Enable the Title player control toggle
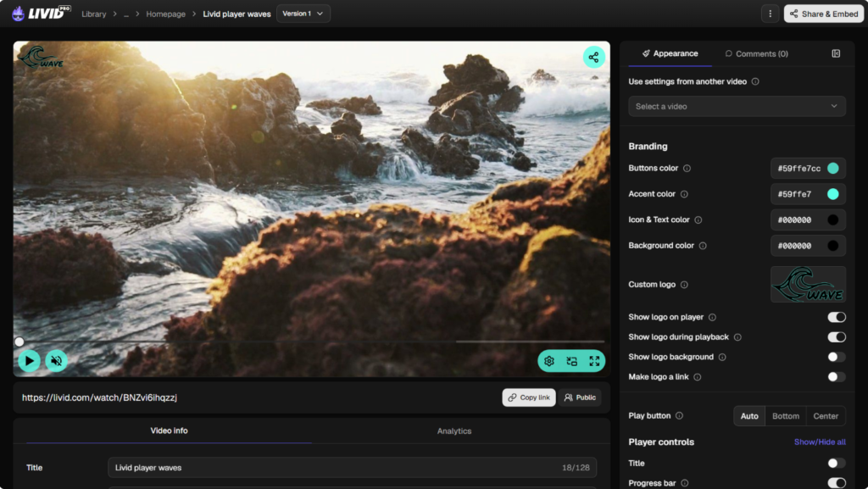 pos(837,463)
